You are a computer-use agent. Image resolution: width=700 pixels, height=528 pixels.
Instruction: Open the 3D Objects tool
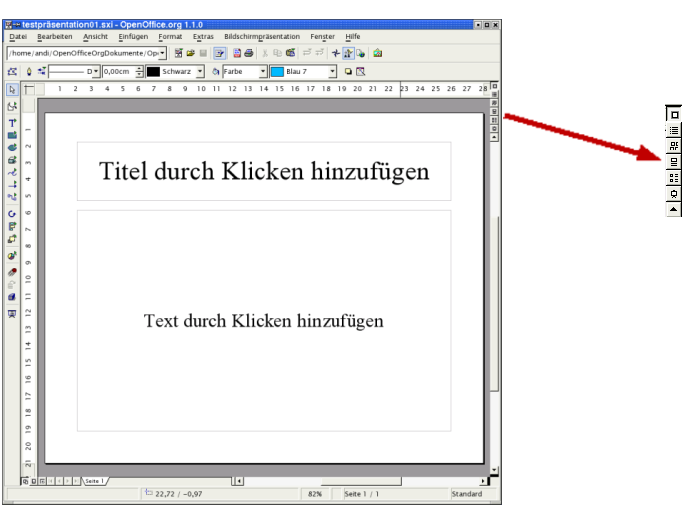click(x=12, y=160)
